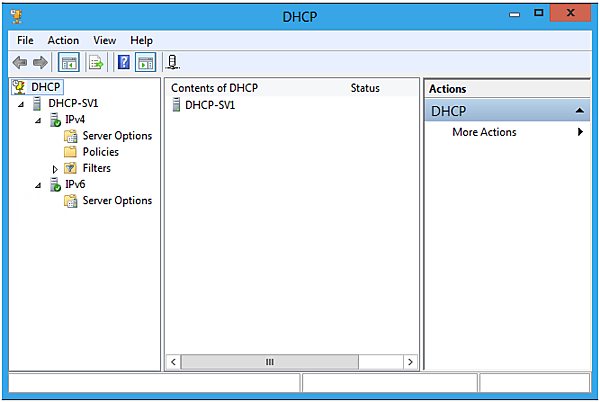Click the IPv4 node icon

[55, 120]
